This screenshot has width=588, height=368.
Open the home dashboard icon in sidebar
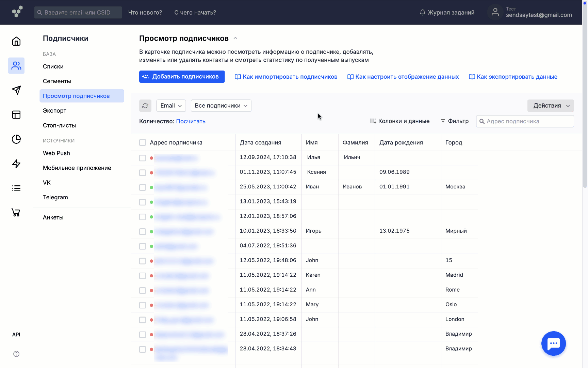click(x=16, y=41)
